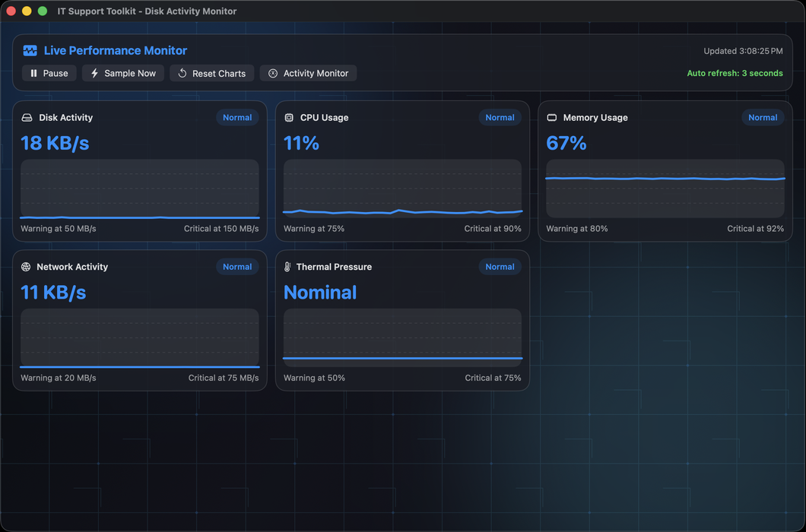Click the Thermal Pressure line chart
This screenshot has width=806, height=532.
[x=402, y=337]
